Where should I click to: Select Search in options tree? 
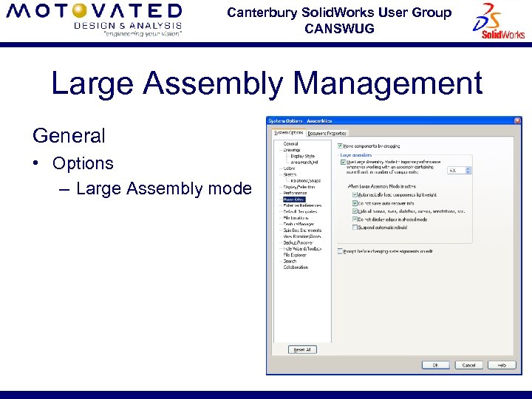pos(290,261)
